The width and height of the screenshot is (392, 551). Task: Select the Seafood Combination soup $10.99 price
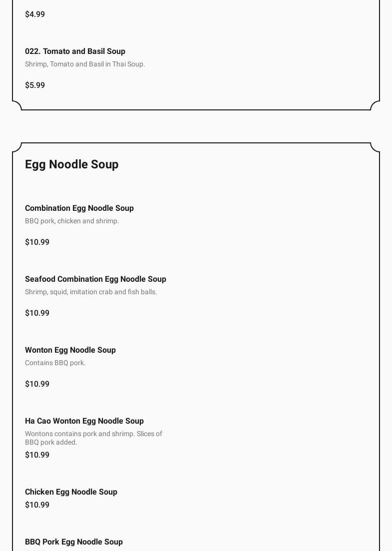[x=37, y=313]
